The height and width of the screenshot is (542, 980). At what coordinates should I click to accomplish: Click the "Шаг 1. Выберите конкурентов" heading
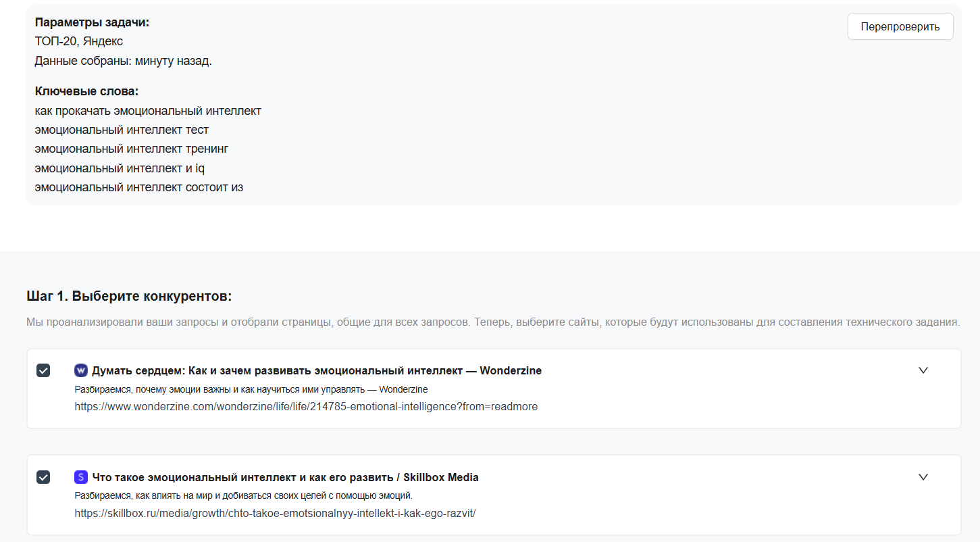coord(129,297)
